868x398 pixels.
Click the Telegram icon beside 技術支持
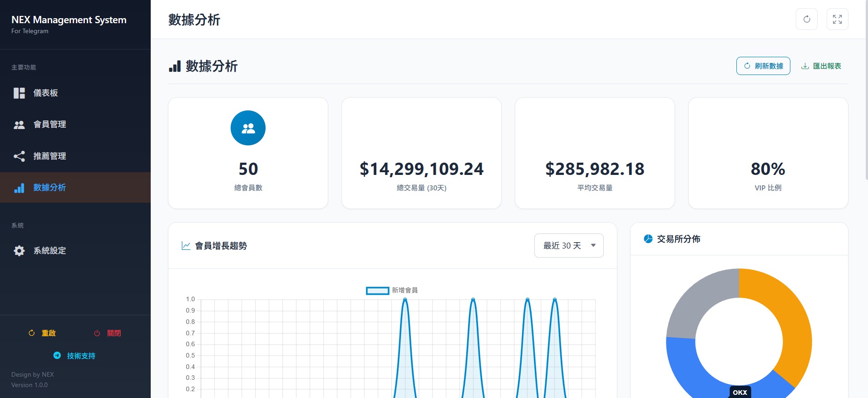pos(57,356)
